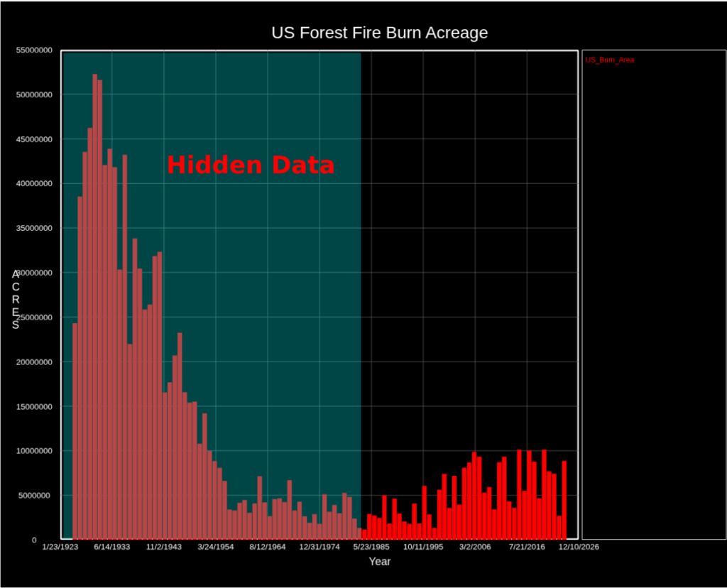
Task: Select the 5/23/1985 date tick label
Action: point(371,548)
